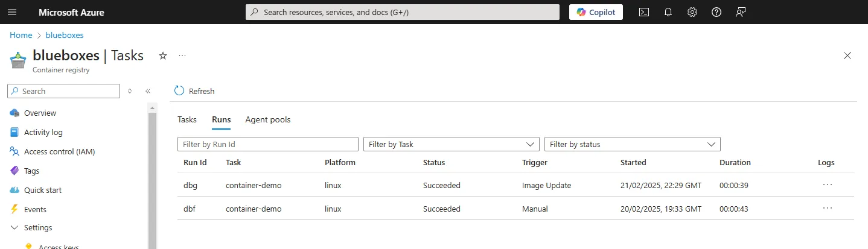Open the Help question mark menu
The image size is (868, 249).
(x=716, y=12)
